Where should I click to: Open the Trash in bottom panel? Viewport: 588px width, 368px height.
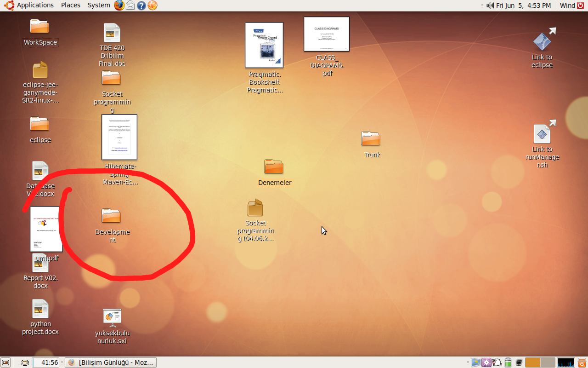(x=582, y=362)
